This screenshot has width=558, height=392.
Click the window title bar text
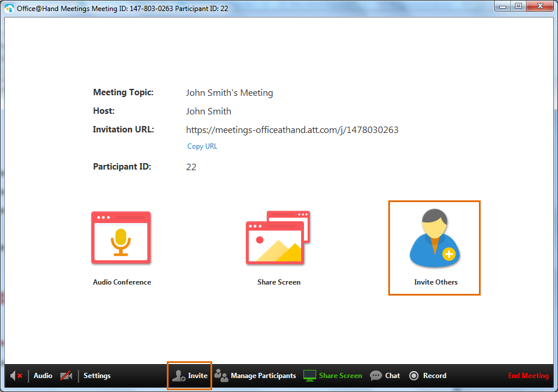click(123, 9)
